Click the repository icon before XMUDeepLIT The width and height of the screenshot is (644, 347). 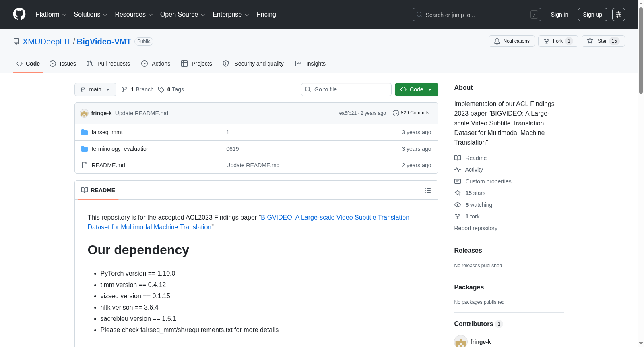click(x=16, y=42)
